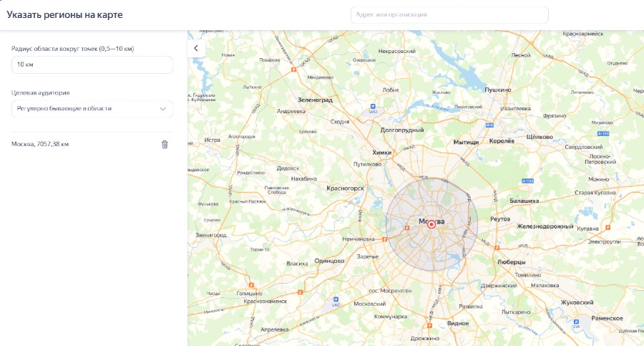
Task: Click the SVO airport icon on map
Action: pyautogui.click(x=372, y=109)
